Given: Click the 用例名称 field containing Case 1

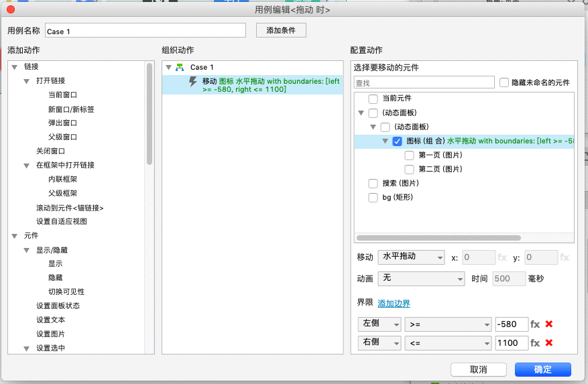Looking at the screenshot, I should [145, 30].
